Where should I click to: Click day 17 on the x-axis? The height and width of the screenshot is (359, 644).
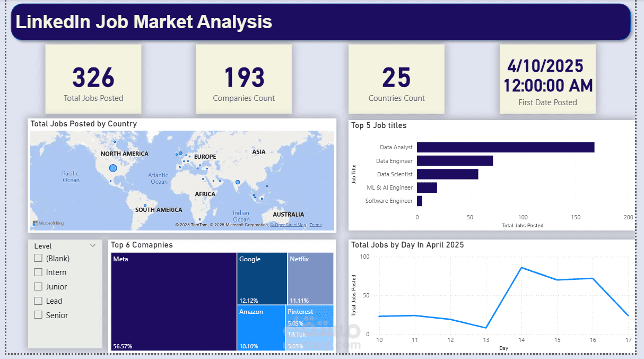(x=628, y=339)
